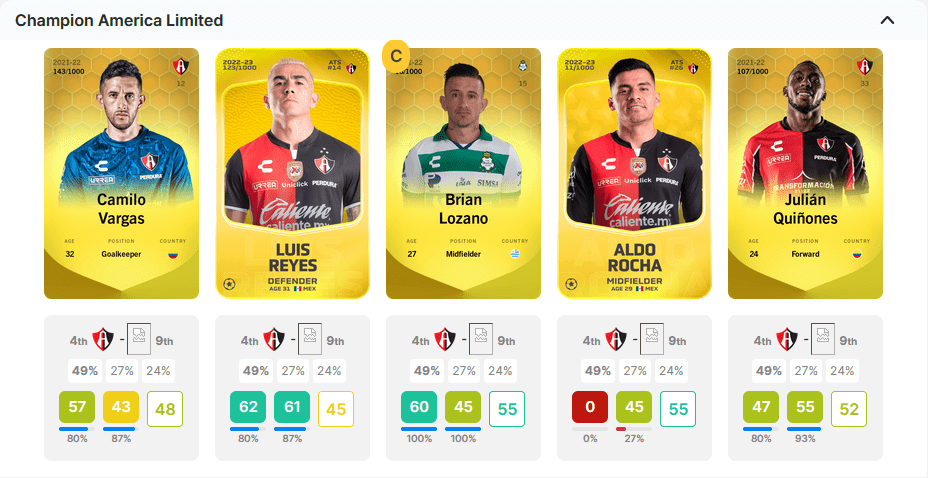Select the Brian Lozano midfielder card
Viewport: 928px width, 478px height.
coord(463,173)
